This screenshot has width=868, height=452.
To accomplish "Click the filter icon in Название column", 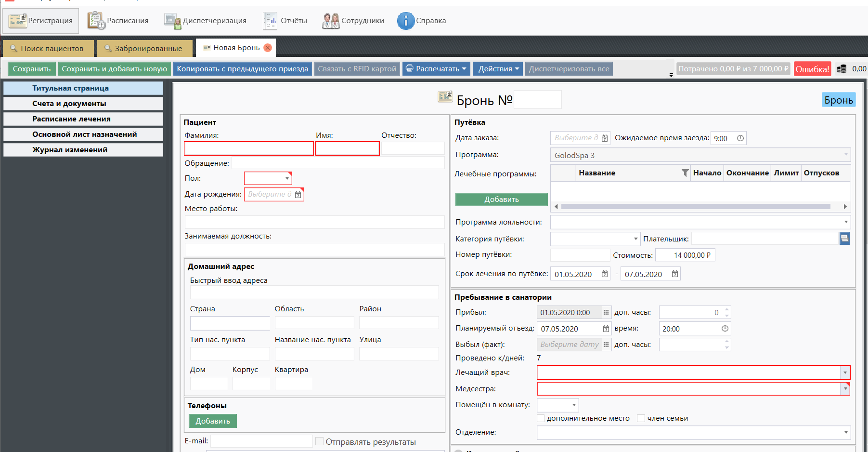I will tap(685, 173).
